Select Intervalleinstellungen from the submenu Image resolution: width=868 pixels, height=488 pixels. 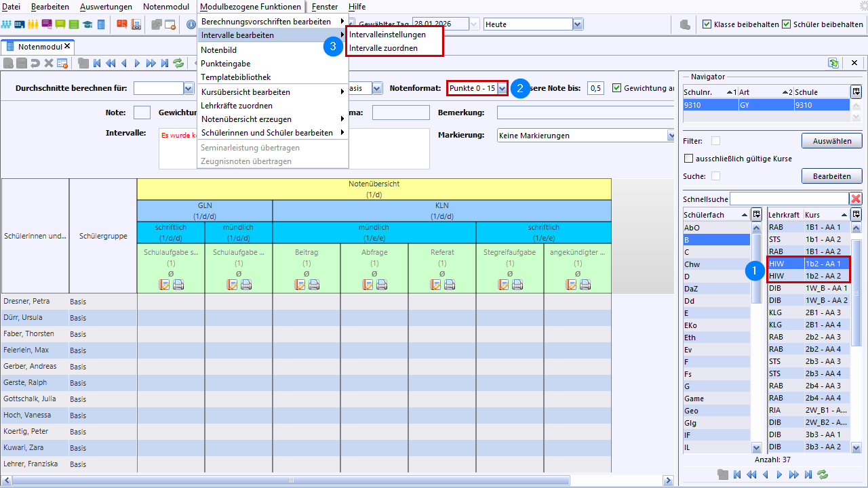(x=387, y=35)
